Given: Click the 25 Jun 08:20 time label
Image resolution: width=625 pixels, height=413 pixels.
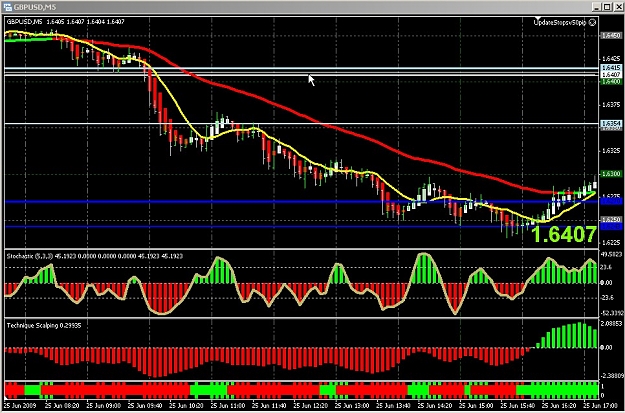Looking at the screenshot, I should pyautogui.click(x=61, y=404).
